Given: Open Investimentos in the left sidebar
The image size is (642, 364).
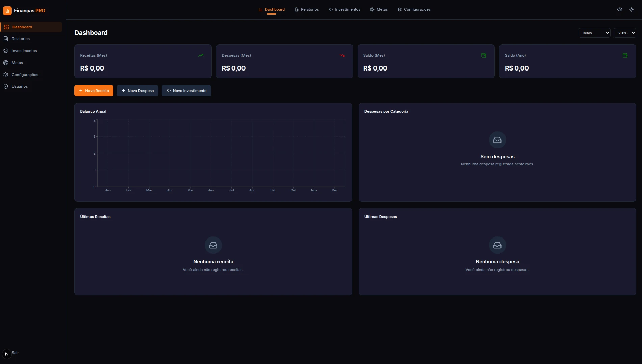Looking at the screenshot, I should coord(31,51).
